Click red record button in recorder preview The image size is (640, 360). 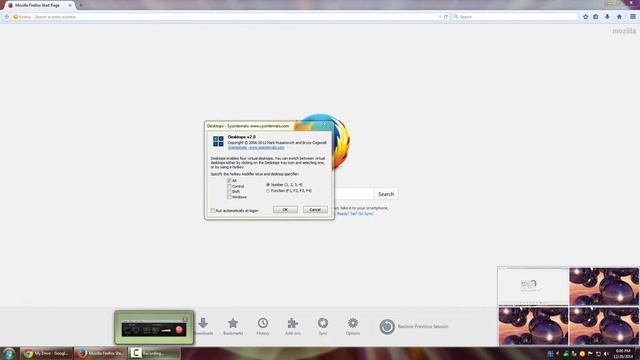(179, 330)
